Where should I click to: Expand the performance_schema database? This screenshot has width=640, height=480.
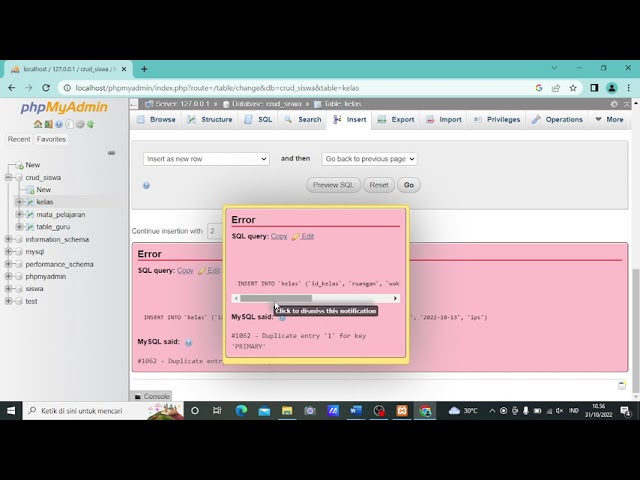(x=8, y=264)
